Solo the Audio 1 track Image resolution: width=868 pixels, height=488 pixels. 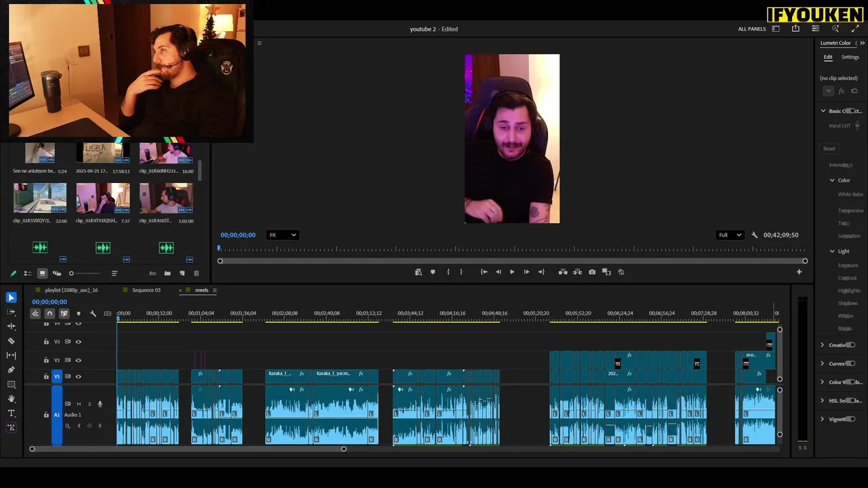point(89,404)
